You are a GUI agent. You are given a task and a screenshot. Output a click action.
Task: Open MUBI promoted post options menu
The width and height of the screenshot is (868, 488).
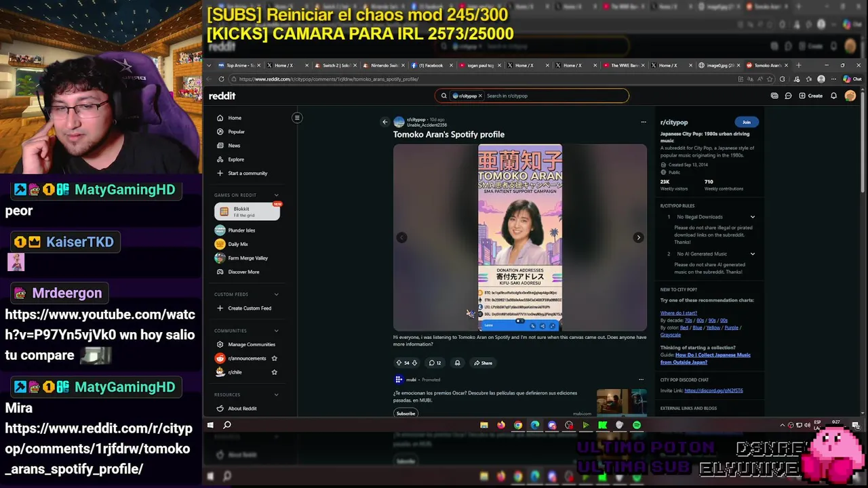tap(641, 380)
